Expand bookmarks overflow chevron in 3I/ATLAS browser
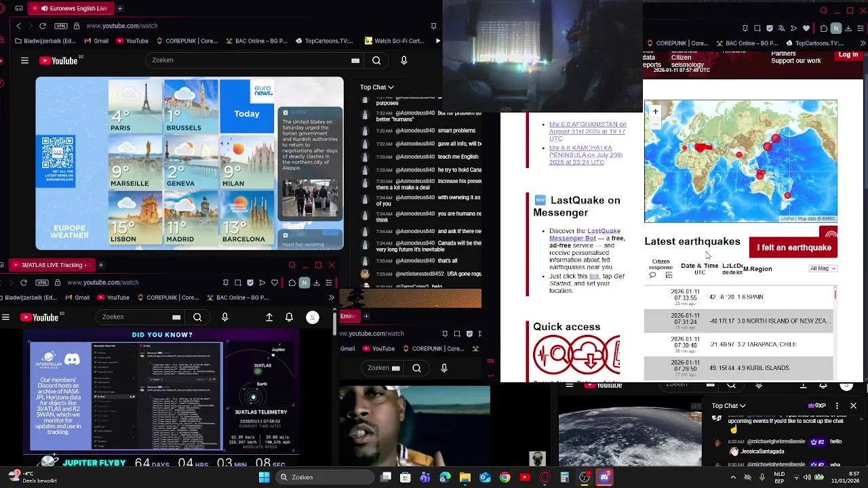The height and width of the screenshot is (488, 868). pyautogui.click(x=331, y=298)
